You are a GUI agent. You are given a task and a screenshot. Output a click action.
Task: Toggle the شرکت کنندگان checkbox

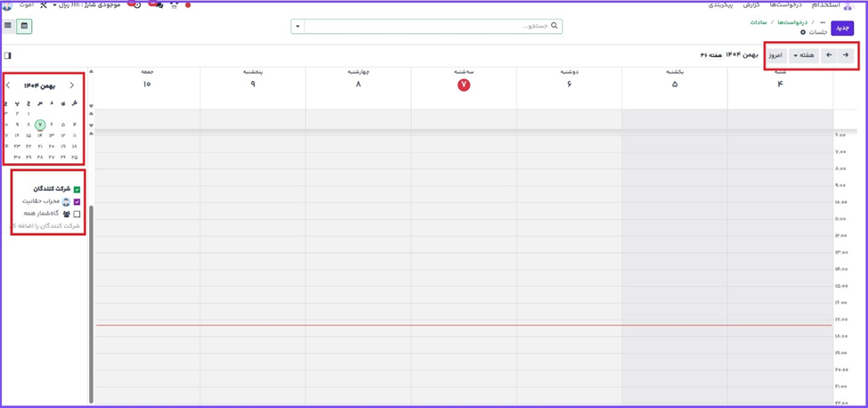click(77, 189)
